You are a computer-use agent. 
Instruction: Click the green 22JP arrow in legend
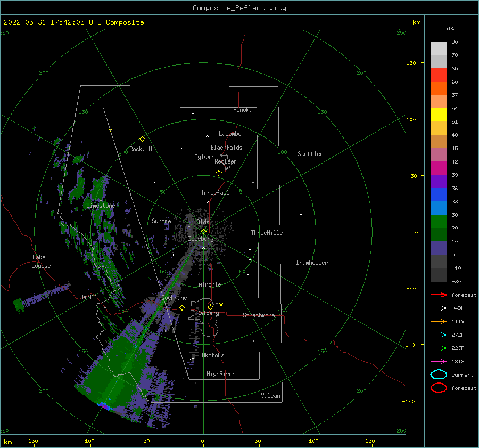439,348
